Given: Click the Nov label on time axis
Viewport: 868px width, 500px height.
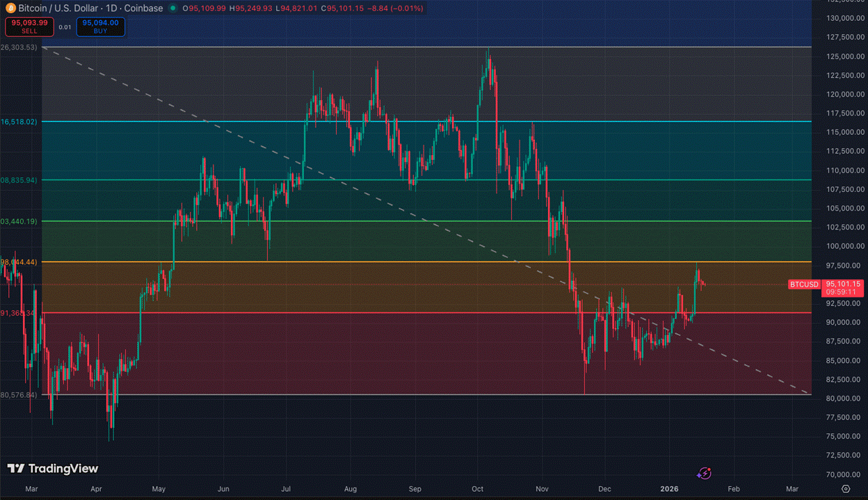Looking at the screenshot, I should pyautogui.click(x=542, y=489).
